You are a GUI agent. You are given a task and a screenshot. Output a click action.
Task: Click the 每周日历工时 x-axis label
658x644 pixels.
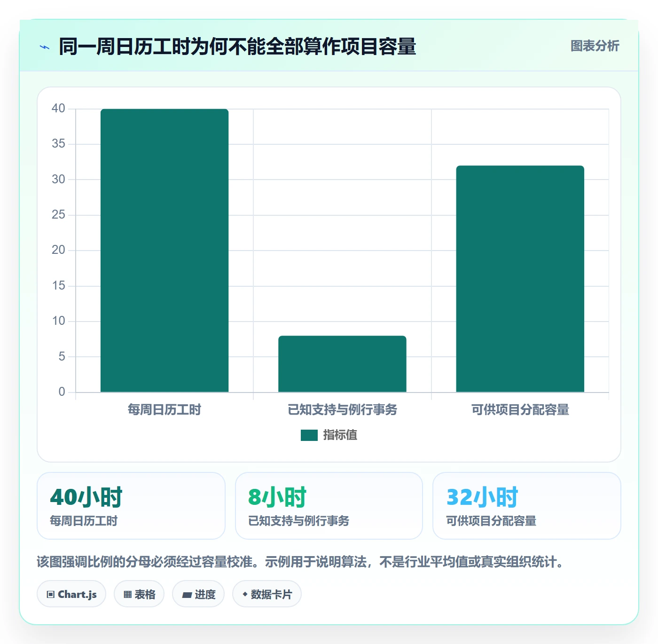pyautogui.click(x=164, y=410)
